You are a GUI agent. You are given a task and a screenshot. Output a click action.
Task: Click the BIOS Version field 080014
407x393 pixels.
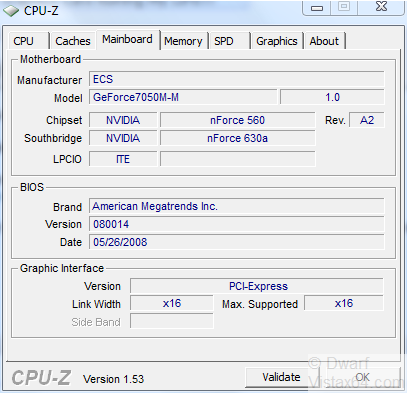click(237, 224)
